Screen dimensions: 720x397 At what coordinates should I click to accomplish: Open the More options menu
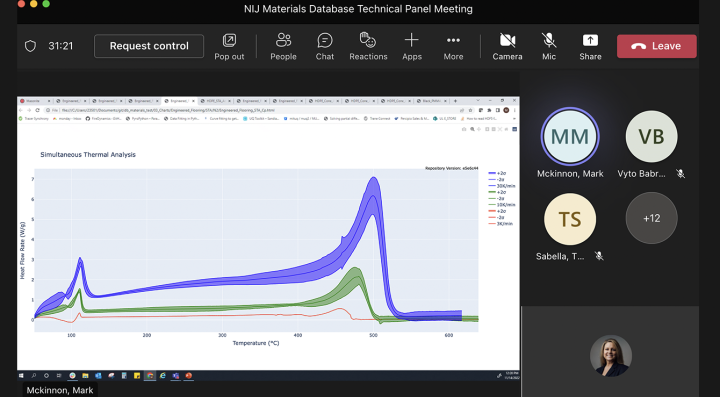[x=453, y=47]
